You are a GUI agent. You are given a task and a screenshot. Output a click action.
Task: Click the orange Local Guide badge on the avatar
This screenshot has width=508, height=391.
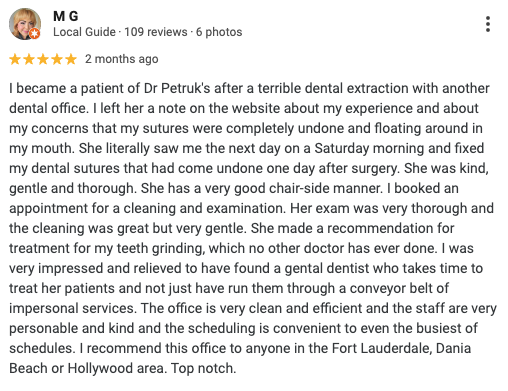pyautogui.click(x=34, y=34)
